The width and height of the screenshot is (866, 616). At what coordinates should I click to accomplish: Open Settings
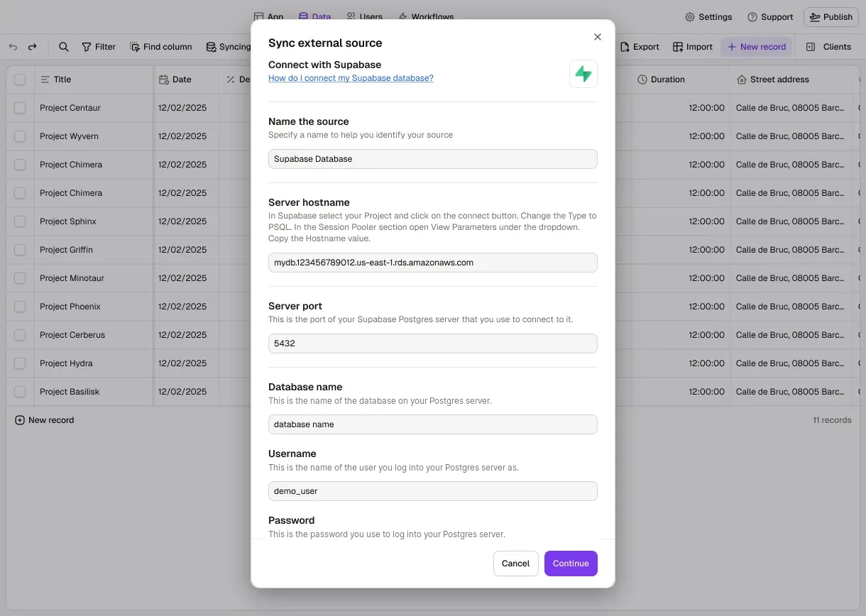pos(708,17)
